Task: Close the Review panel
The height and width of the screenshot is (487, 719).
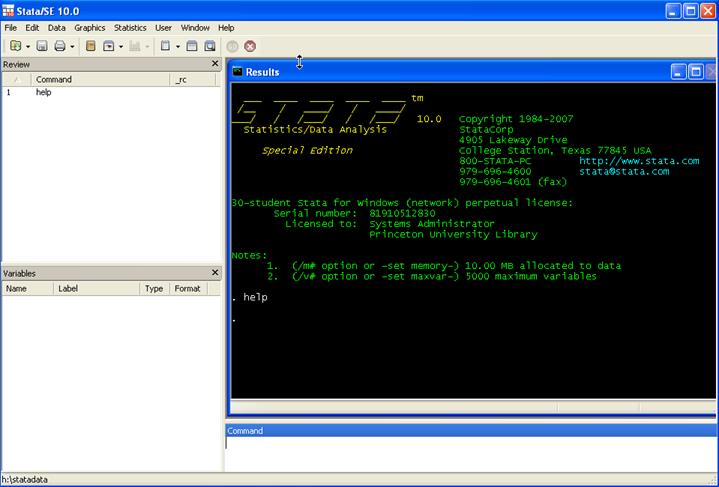Action: tap(214, 64)
